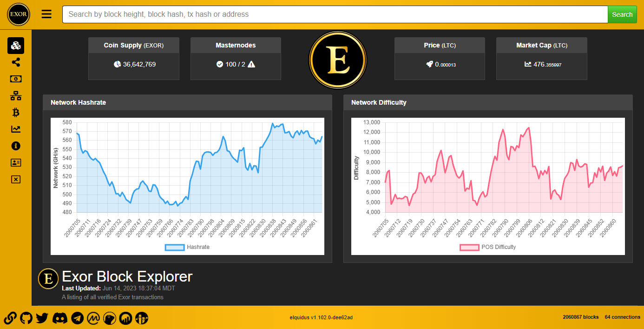Open the network tree icon in sidebar
Viewport: 644px width, 329px height.
pos(16,96)
